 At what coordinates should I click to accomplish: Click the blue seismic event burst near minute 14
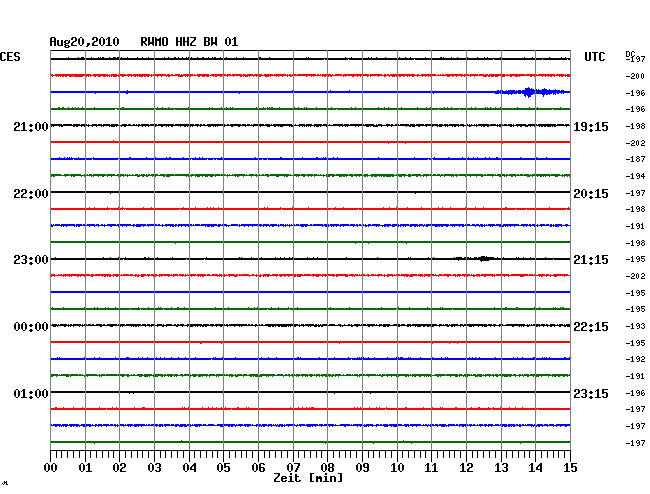531,92
